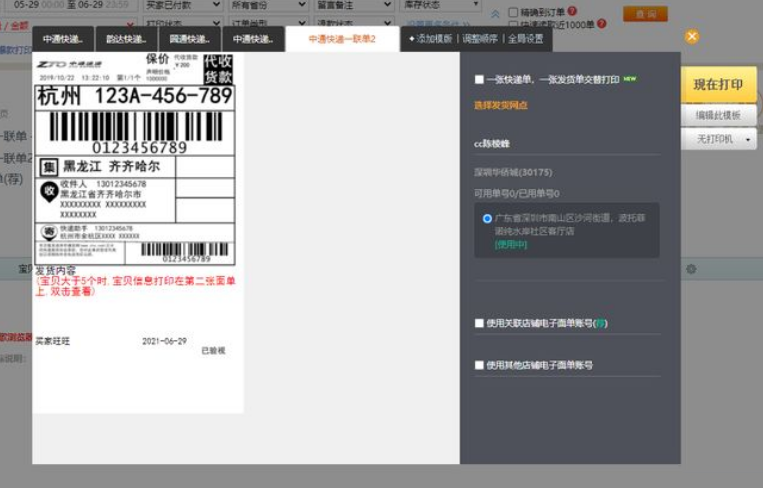Click the 保价 text on the waybill
Viewport: 763px width, 488px height.
[158, 59]
